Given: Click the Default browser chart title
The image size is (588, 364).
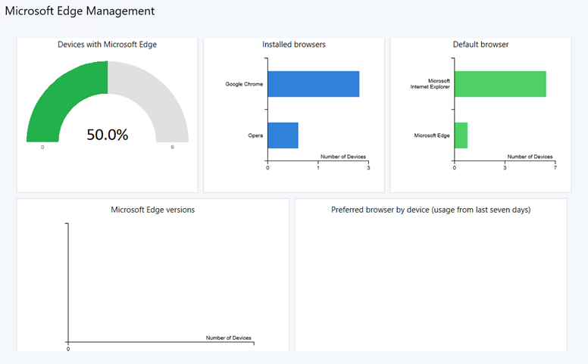Looking at the screenshot, I should pos(480,45).
